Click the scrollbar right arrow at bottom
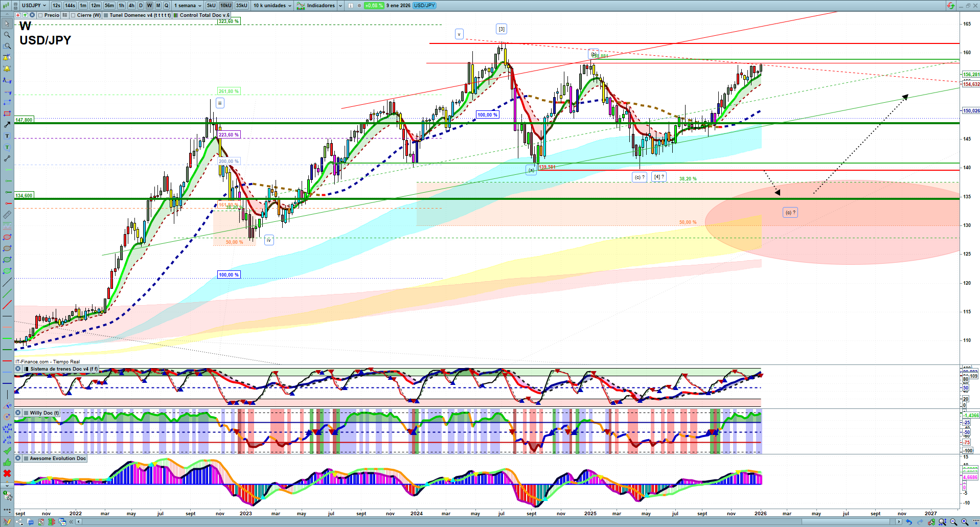This screenshot has width=980, height=527. (x=899, y=522)
